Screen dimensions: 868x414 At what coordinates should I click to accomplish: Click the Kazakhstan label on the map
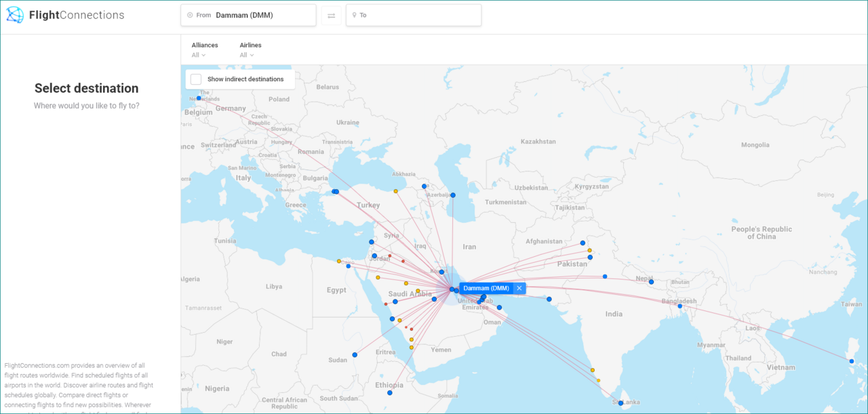(x=538, y=142)
